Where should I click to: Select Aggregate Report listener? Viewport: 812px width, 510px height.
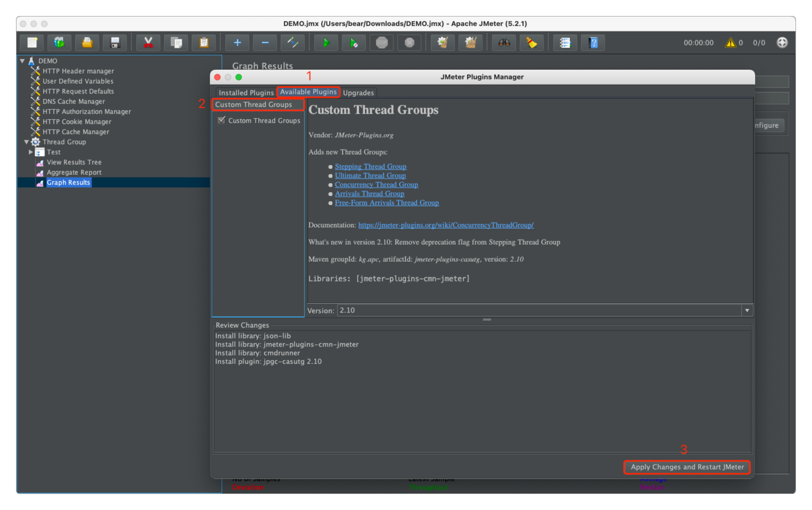tap(74, 172)
